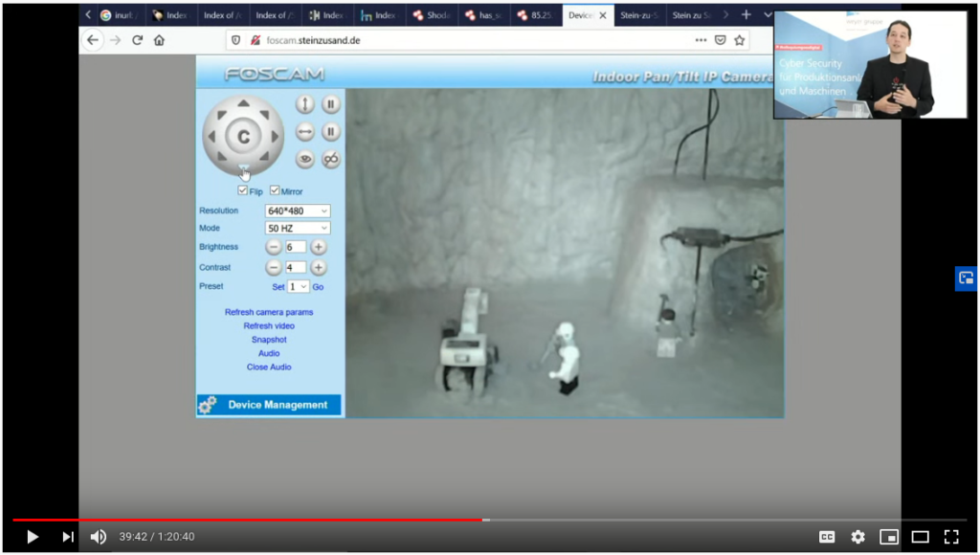
Task: Stop vertical patrol using top pause icon
Action: 330,104
